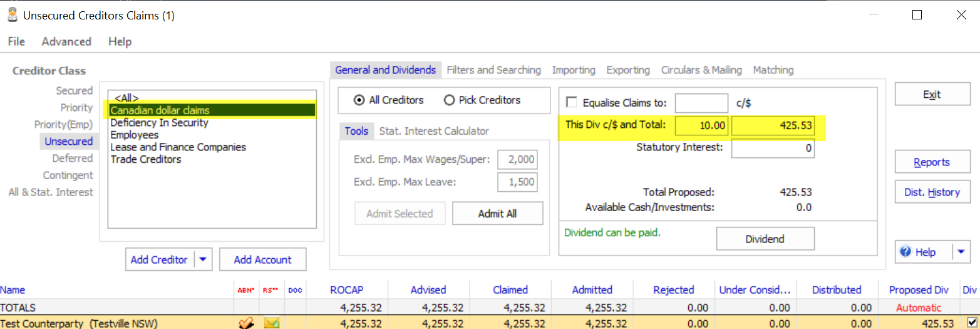
Task: Uncheck the Div checkbox for Test Counterparty
Action: (x=971, y=323)
